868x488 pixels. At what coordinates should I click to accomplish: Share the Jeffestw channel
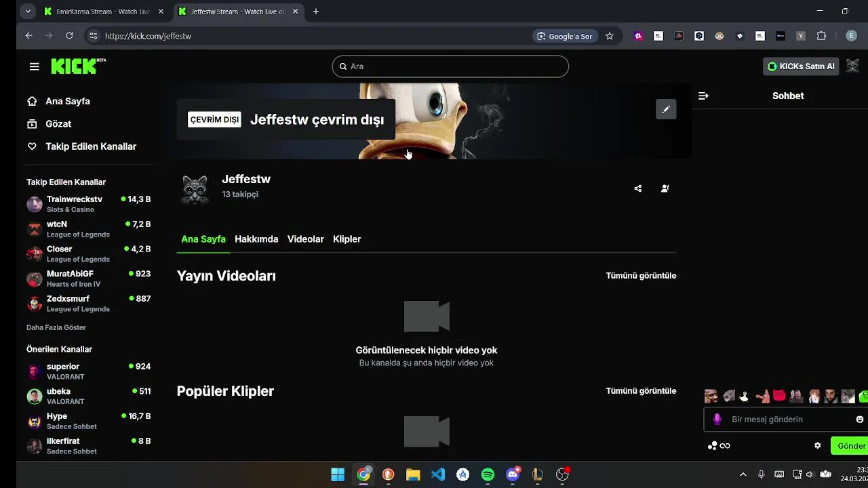click(x=637, y=188)
